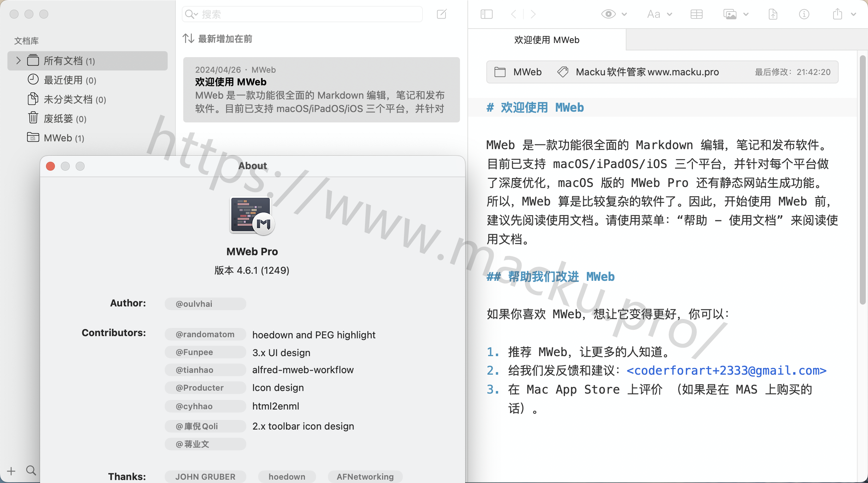Click the export document icon
Image resolution: width=868 pixels, height=483 pixels.
click(x=773, y=14)
